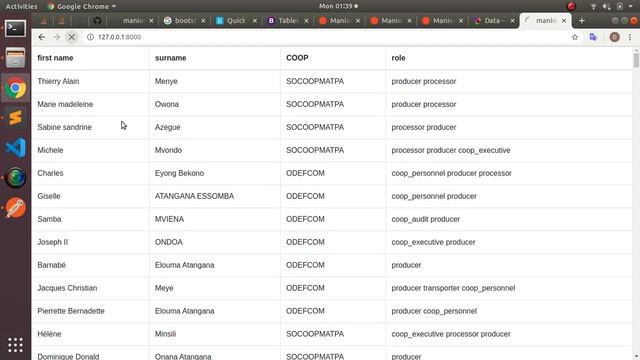Close the 'Data' tab
Screen dimensions: 640x360
point(513,20)
